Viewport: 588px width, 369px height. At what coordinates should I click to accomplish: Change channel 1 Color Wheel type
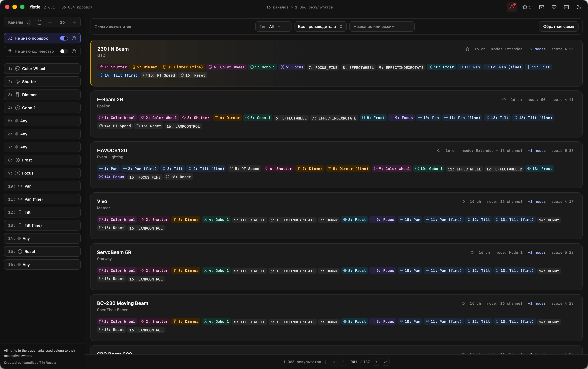42,69
